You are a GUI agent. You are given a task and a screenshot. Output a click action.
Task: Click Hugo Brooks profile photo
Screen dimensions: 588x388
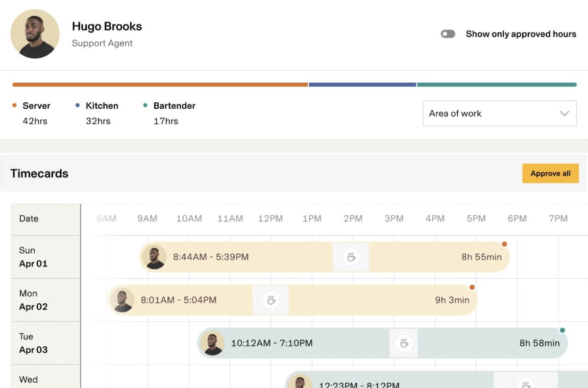pyautogui.click(x=35, y=34)
